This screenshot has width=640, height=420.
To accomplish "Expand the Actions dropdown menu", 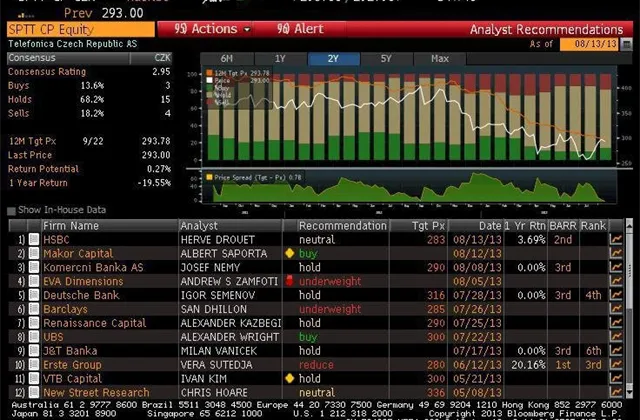I will click(212, 29).
